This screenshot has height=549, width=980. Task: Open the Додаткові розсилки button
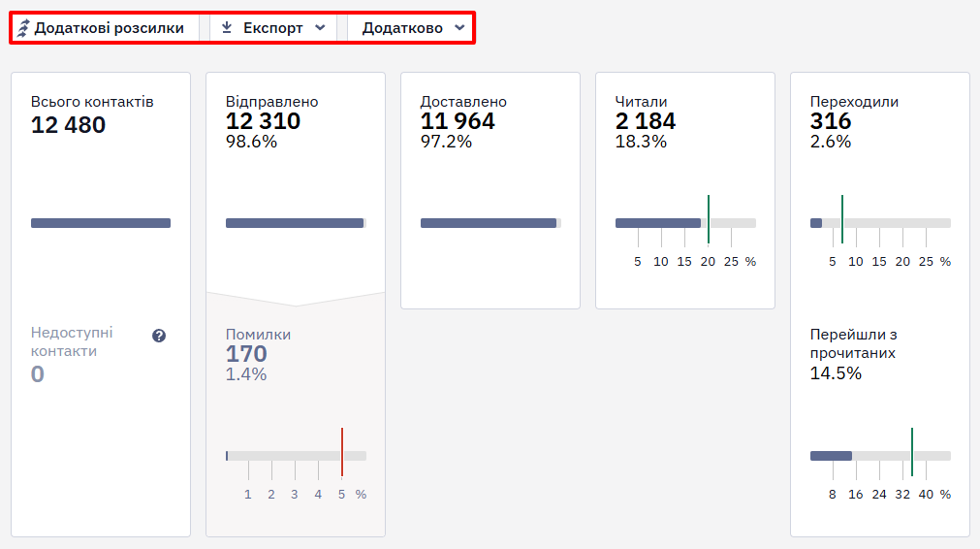pyautogui.click(x=105, y=28)
